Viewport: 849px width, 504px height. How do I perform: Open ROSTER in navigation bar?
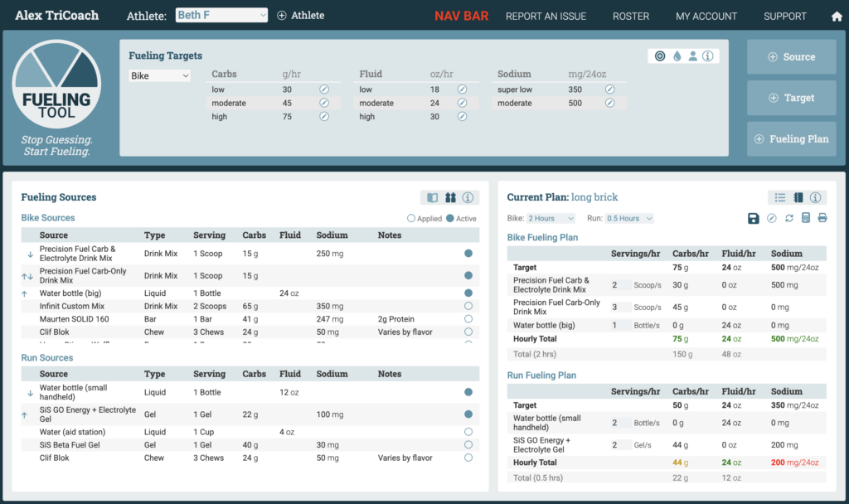click(631, 17)
